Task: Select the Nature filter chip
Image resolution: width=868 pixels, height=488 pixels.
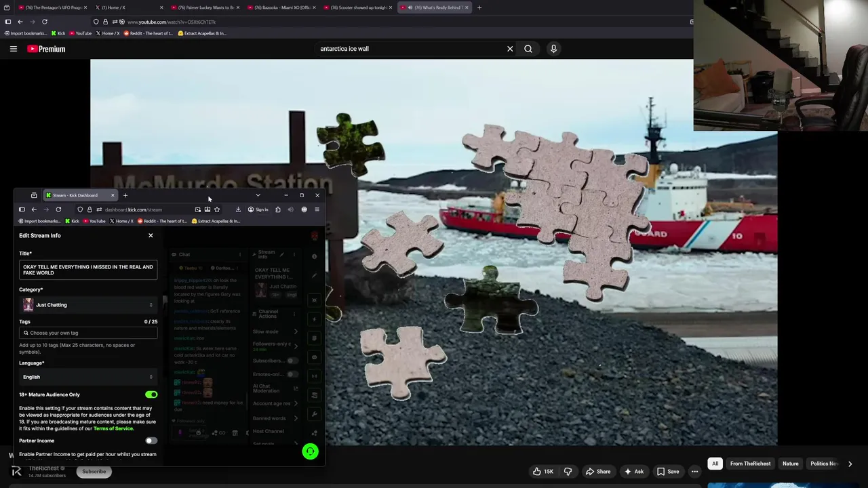Action: click(791, 464)
